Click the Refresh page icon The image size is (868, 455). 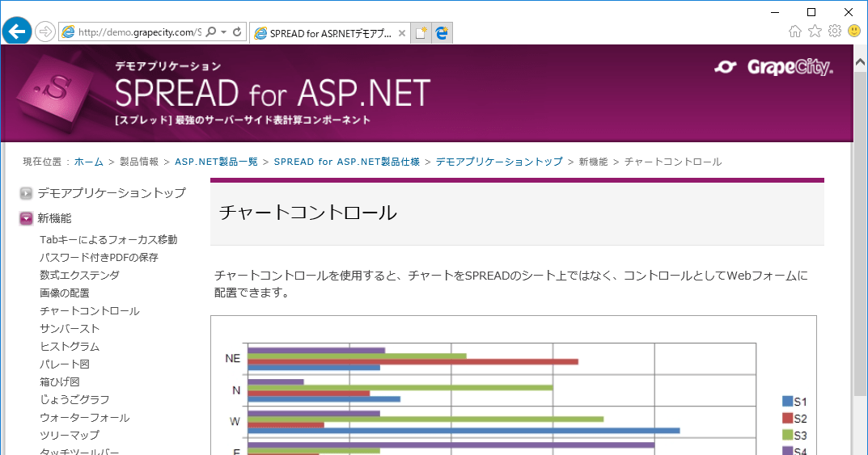[x=237, y=32]
